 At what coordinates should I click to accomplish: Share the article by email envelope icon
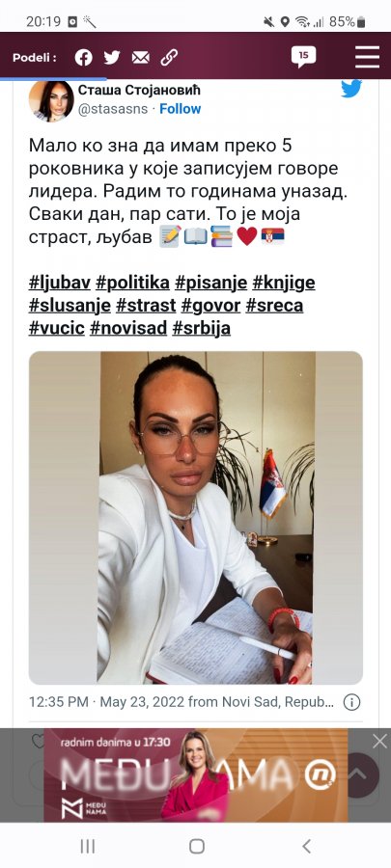point(141,57)
